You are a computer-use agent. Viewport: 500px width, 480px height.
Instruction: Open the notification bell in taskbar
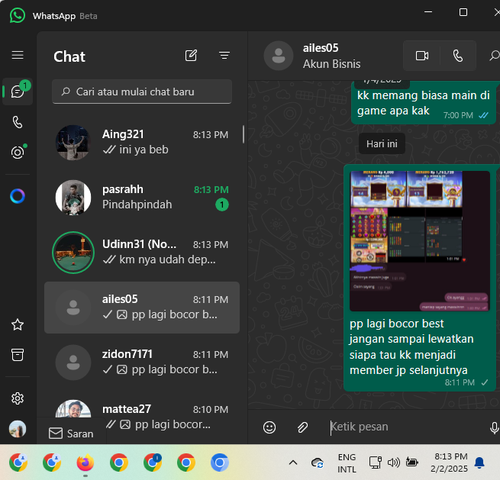480,463
